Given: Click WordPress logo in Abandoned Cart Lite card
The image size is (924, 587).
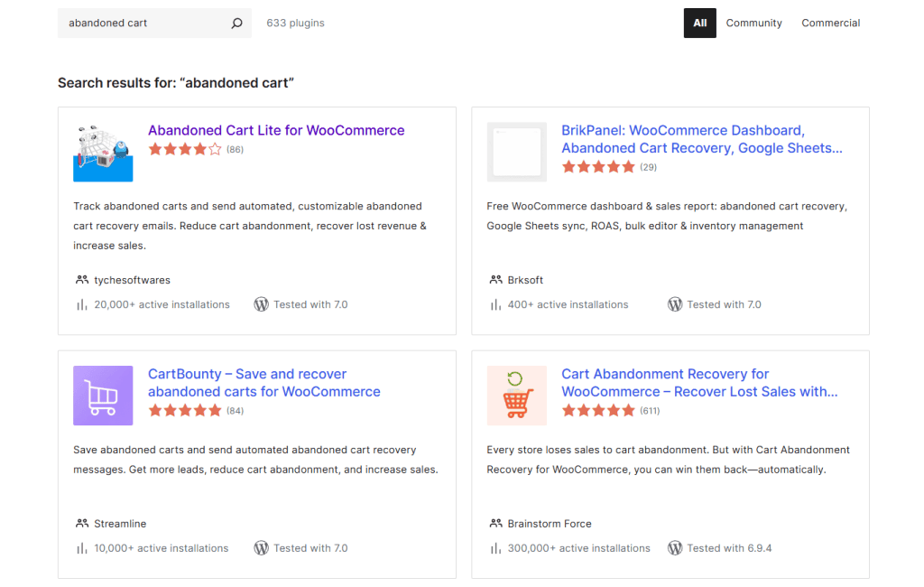Looking at the screenshot, I should coord(261,304).
